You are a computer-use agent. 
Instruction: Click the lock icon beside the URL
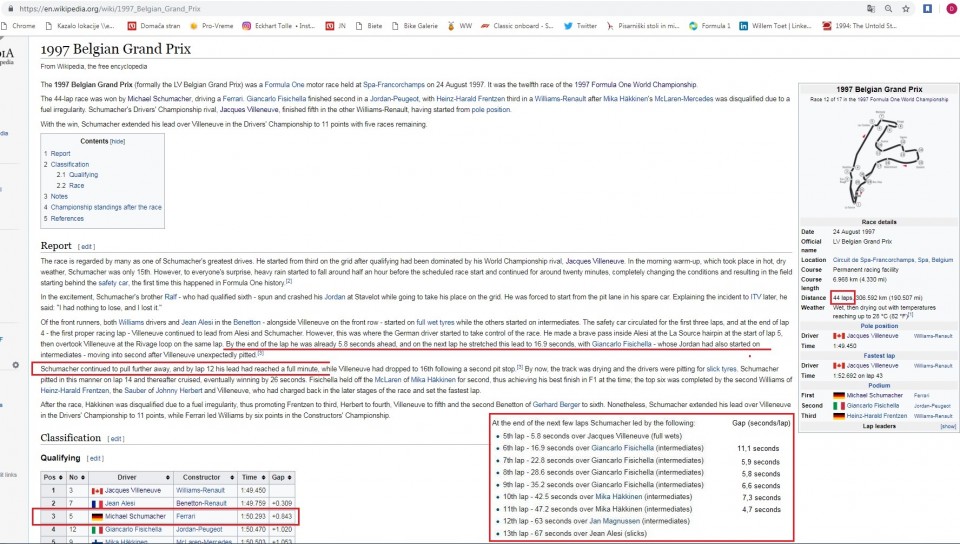10,9
